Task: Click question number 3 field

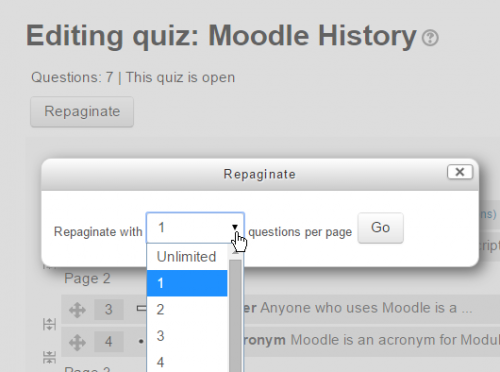Action: point(109,310)
